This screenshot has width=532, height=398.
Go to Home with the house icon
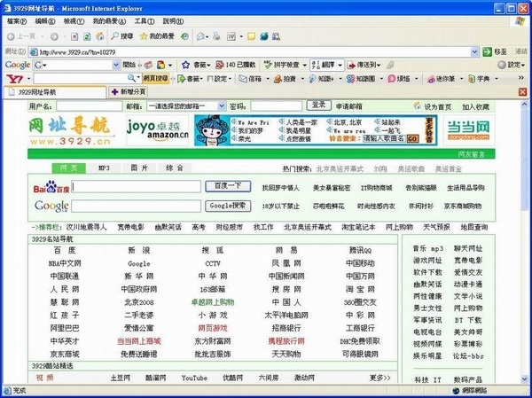click(99, 36)
